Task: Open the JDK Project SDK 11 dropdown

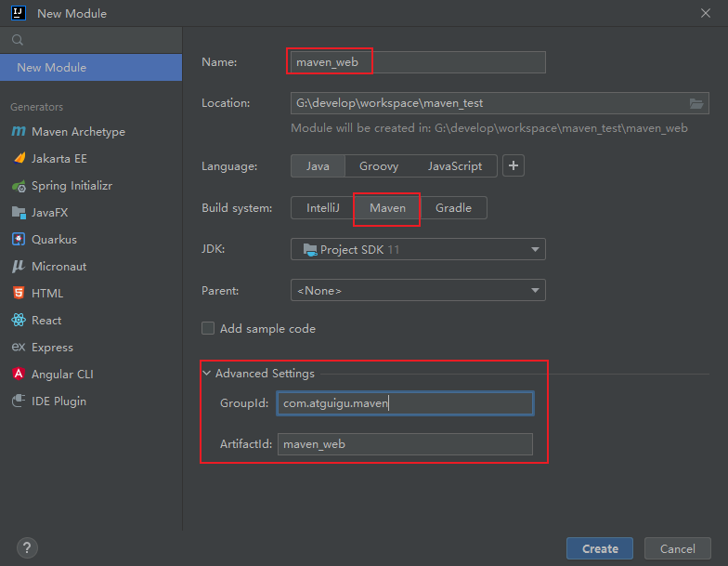Action: 418,249
